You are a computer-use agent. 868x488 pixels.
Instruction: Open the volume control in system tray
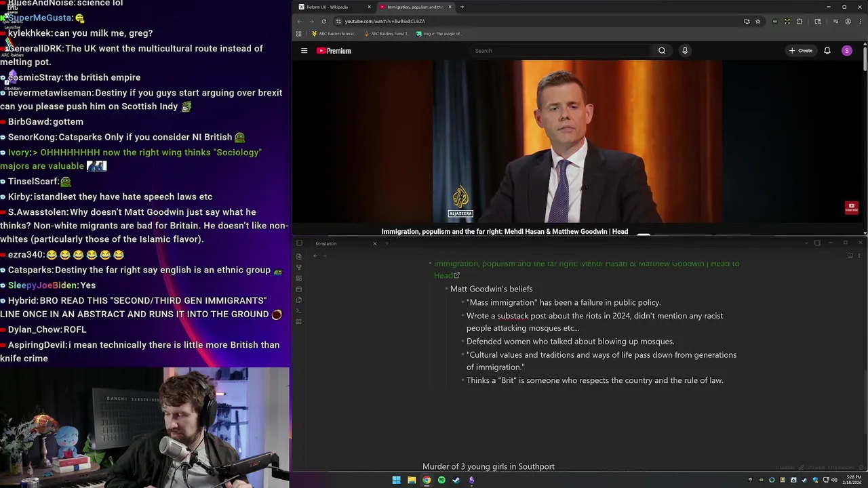point(834,480)
